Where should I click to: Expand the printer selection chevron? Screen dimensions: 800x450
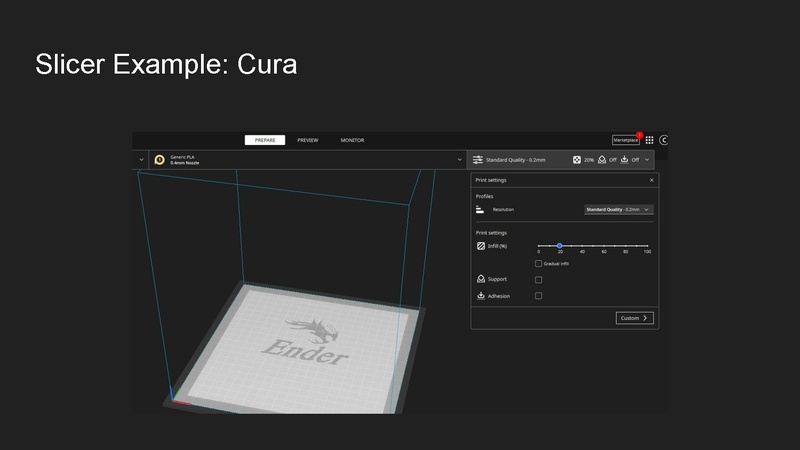click(x=141, y=160)
